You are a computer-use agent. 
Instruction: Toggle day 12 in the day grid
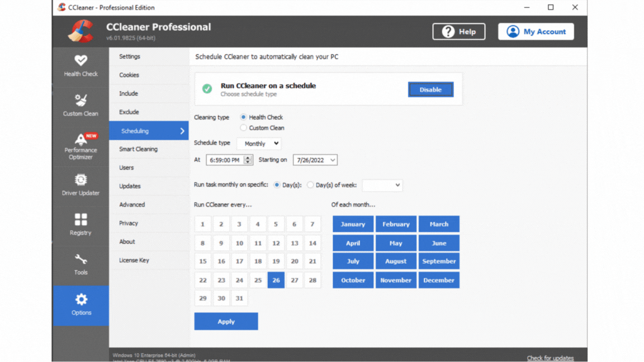point(276,243)
